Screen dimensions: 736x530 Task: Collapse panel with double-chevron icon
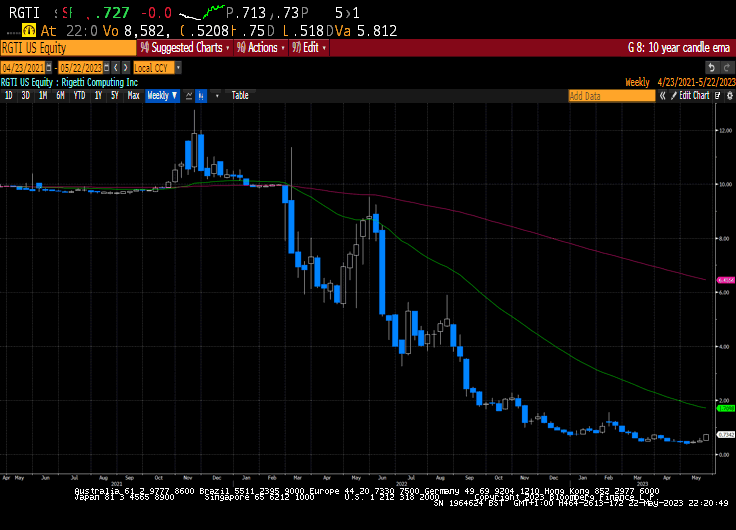(662, 96)
